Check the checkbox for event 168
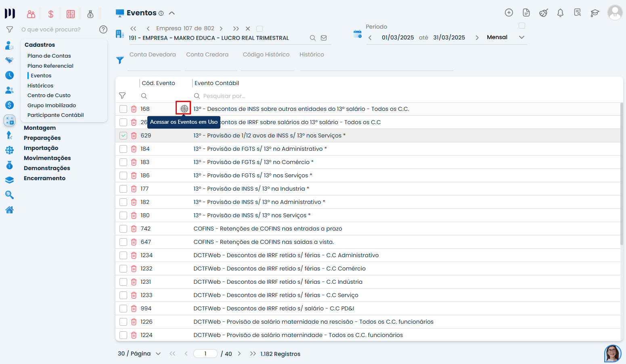 point(124,109)
